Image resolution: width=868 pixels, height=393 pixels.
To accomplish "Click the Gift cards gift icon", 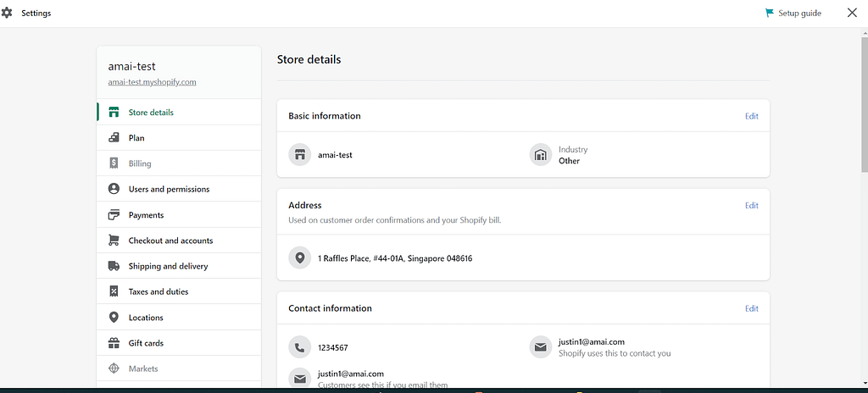I will click(114, 343).
